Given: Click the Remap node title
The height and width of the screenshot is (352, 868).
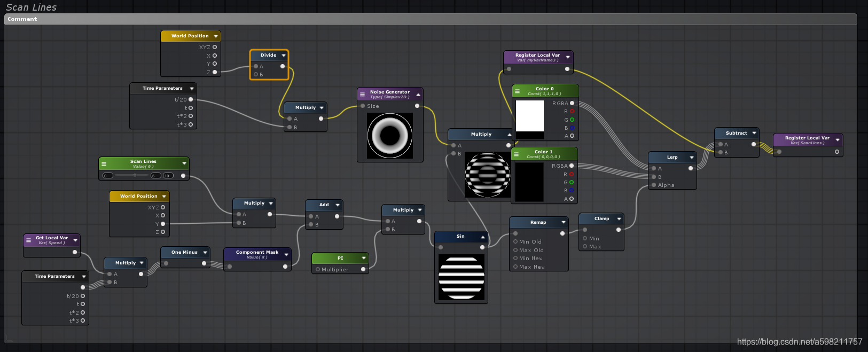Looking at the screenshot, I should (538, 222).
